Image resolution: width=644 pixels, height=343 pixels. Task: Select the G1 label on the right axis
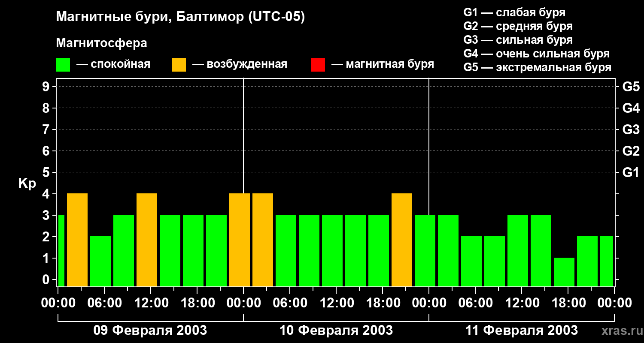(631, 173)
